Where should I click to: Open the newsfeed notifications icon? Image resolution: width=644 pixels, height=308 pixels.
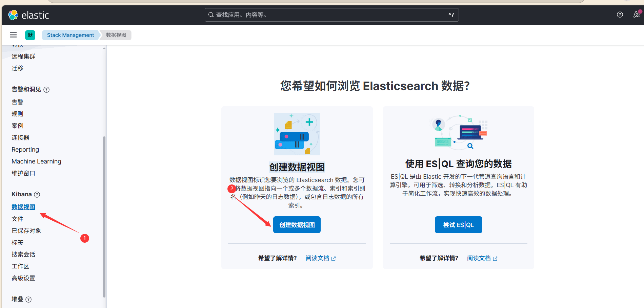[x=637, y=15]
